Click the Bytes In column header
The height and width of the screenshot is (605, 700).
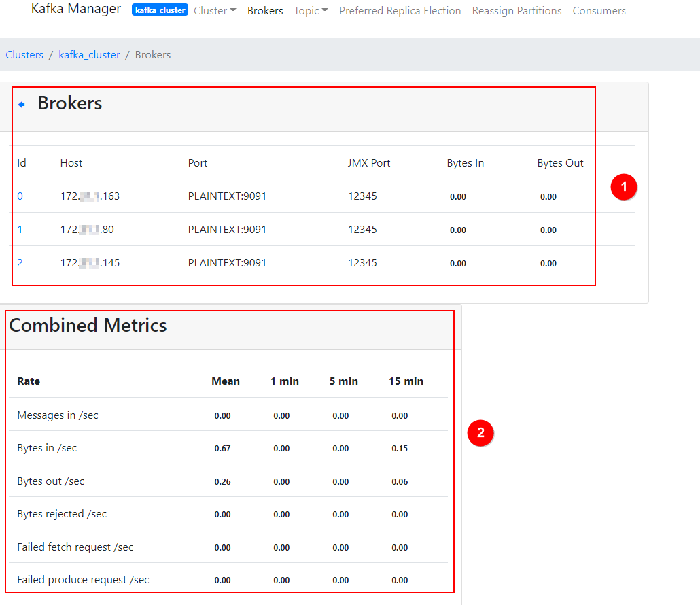[465, 163]
